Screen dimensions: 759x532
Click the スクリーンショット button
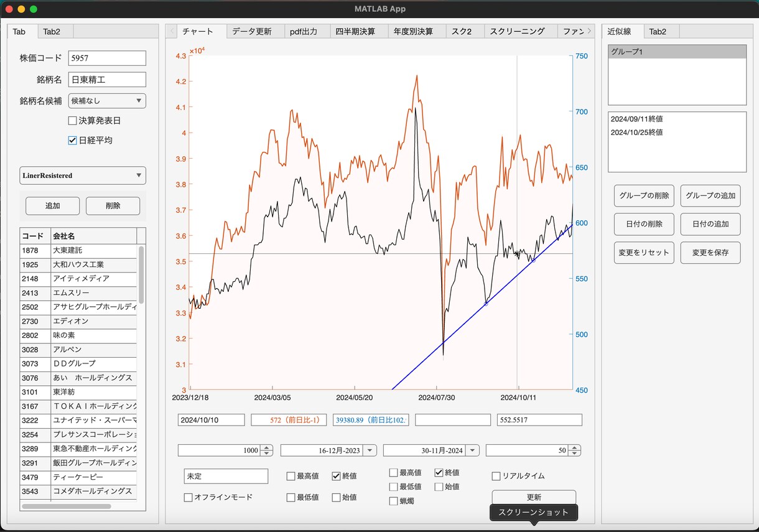click(x=534, y=512)
